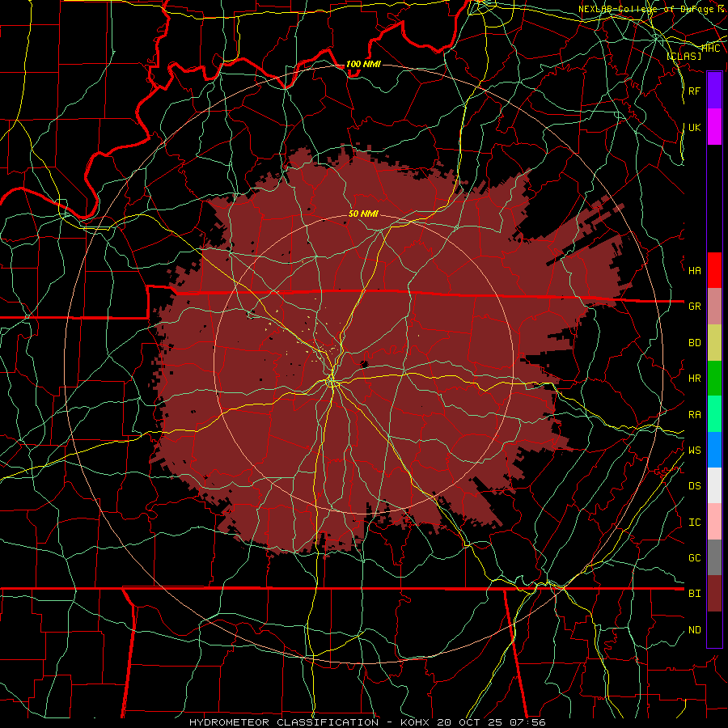The width and height of the screenshot is (728, 728).
Task: Click the KOHX radar site identifier
Action: 415,722
